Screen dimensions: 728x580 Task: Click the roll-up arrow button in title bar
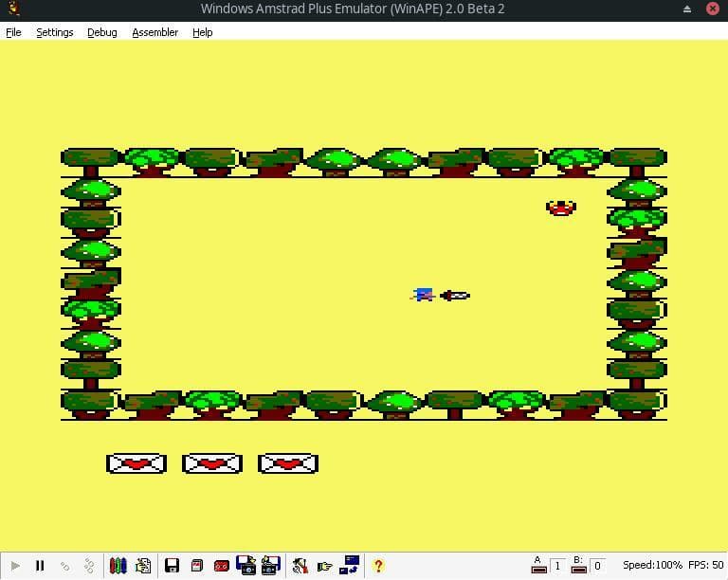click(x=687, y=9)
